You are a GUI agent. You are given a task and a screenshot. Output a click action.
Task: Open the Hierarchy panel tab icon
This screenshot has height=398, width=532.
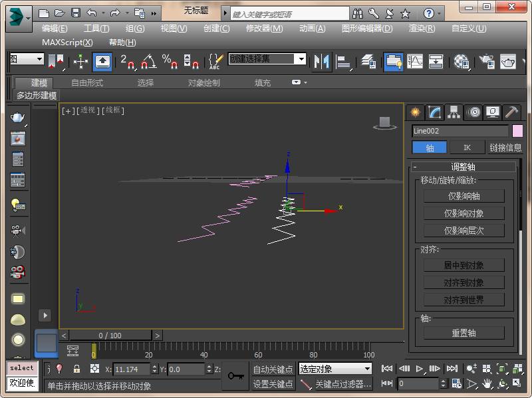coord(454,112)
